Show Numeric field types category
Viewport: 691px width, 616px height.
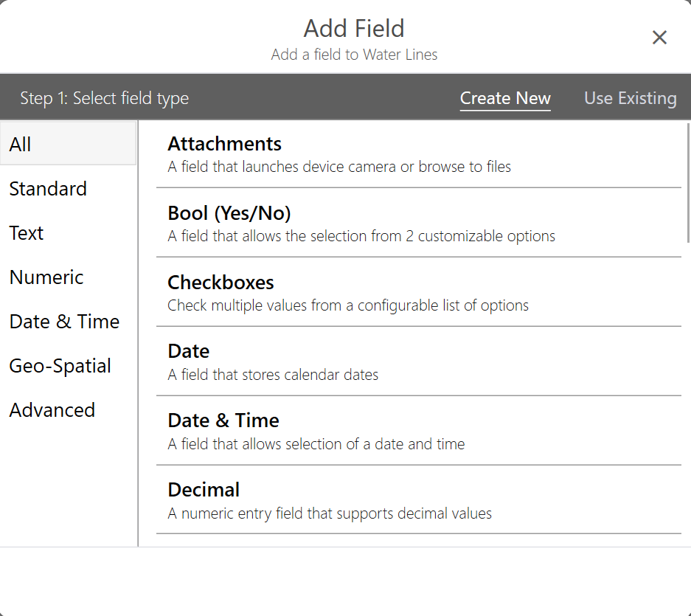(x=46, y=277)
